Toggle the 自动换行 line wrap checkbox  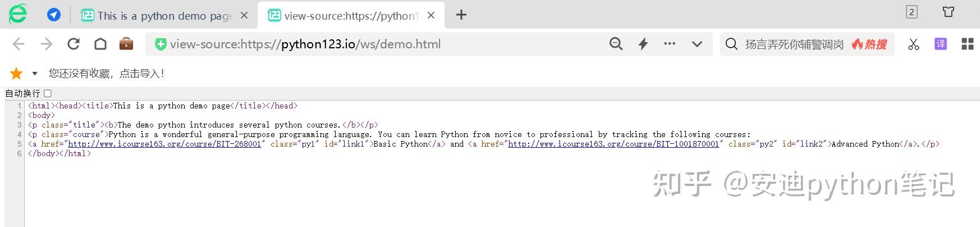tap(48, 93)
